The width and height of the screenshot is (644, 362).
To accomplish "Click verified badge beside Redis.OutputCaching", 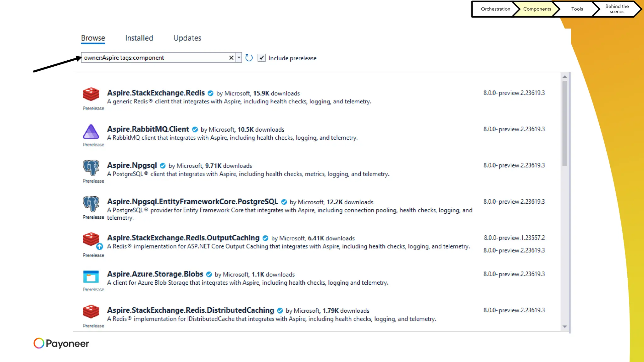I will click(265, 238).
